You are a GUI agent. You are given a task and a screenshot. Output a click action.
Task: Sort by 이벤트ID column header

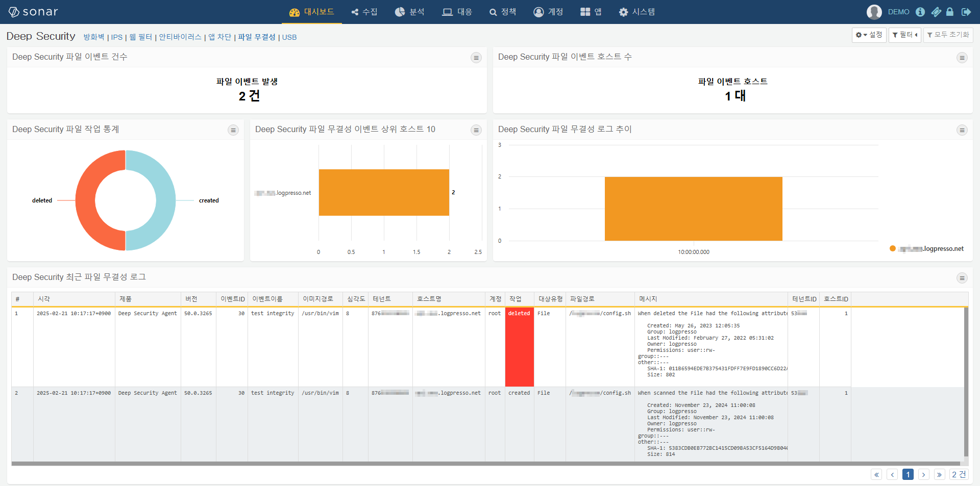[232, 299]
